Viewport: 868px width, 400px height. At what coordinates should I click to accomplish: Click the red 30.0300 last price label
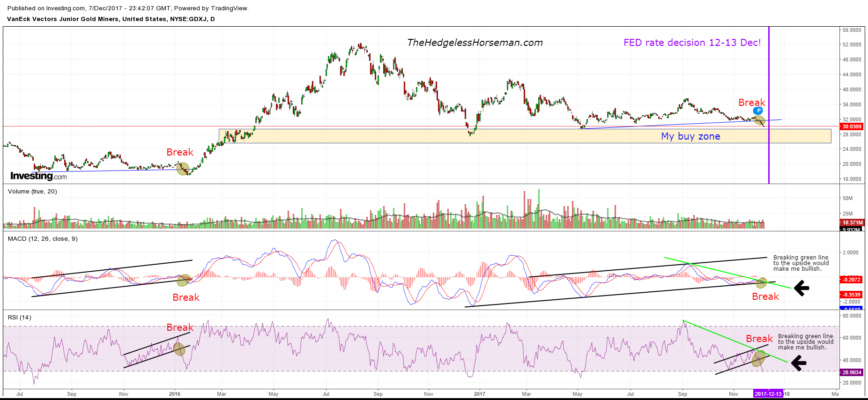(x=852, y=126)
